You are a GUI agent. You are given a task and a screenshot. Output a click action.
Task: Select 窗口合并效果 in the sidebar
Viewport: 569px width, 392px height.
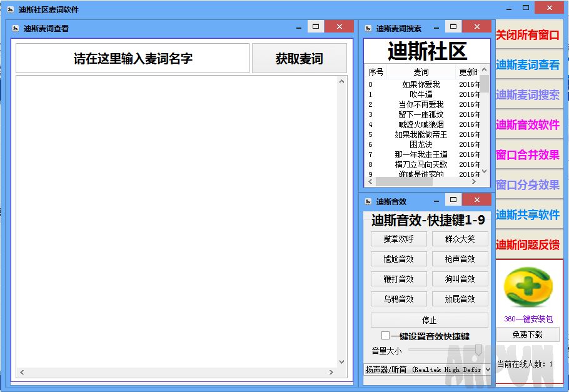coord(529,155)
